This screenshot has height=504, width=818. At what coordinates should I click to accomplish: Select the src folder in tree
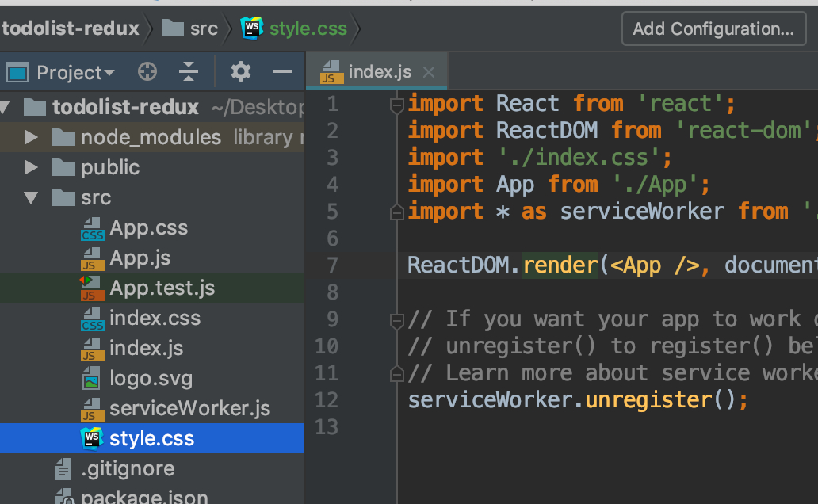(x=96, y=198)
